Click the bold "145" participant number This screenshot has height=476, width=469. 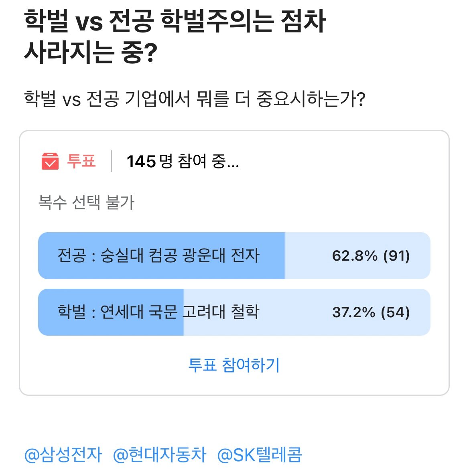pos(141,162)
